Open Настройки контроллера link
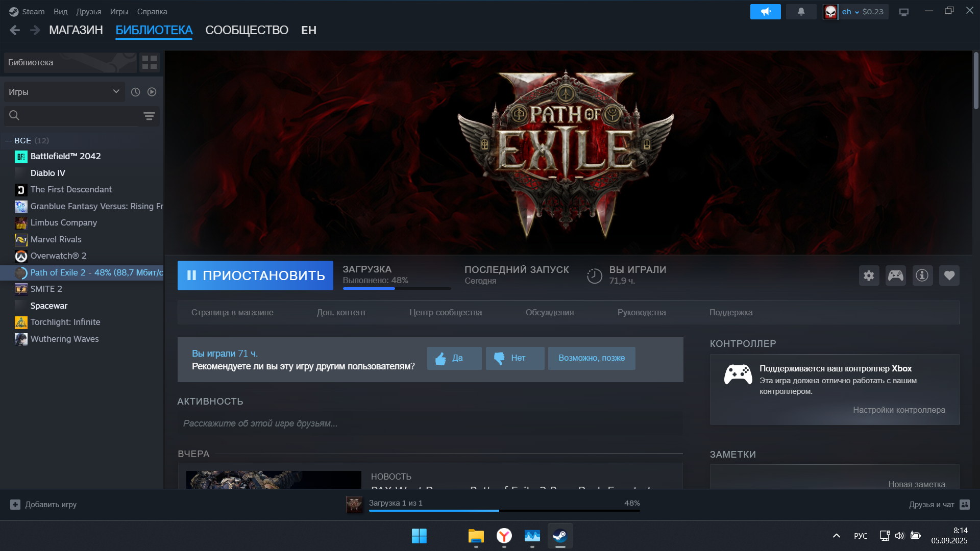Image resolution: width=980 pixels, height=551 pixels. pos(899,410)
